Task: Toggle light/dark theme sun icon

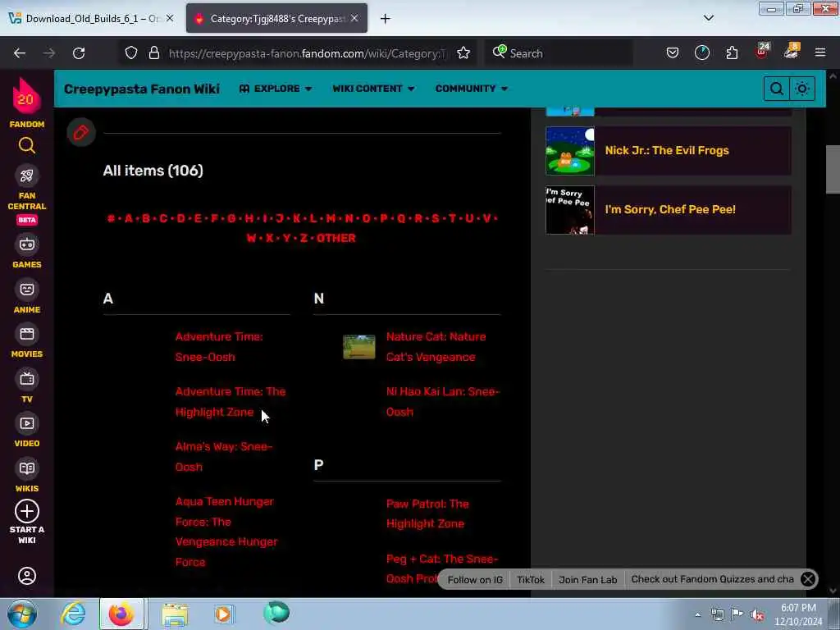Action: point(802,89)
